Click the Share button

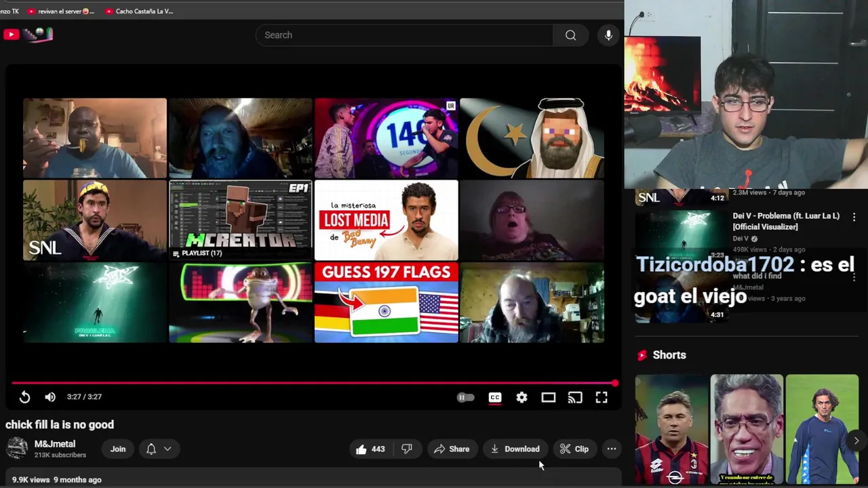point(452,449)
